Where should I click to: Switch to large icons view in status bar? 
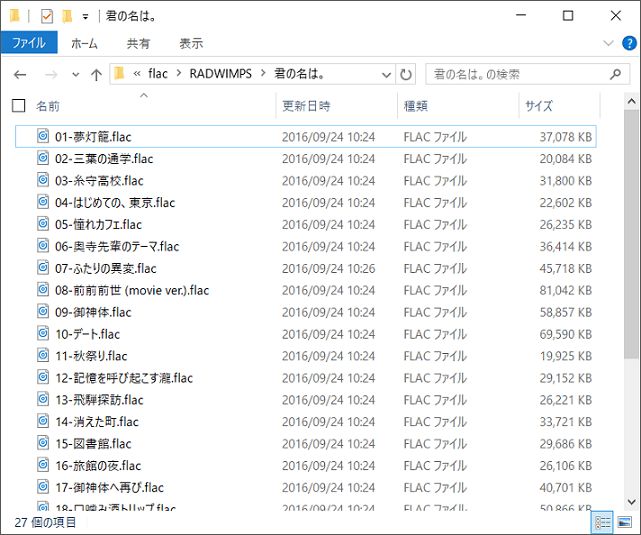[624, 522]
